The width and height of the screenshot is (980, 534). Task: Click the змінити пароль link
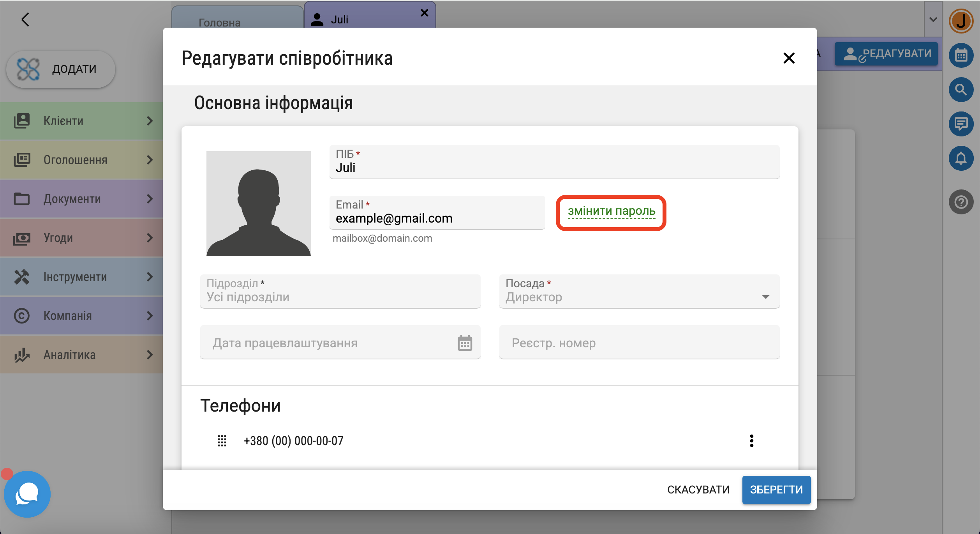611,211
